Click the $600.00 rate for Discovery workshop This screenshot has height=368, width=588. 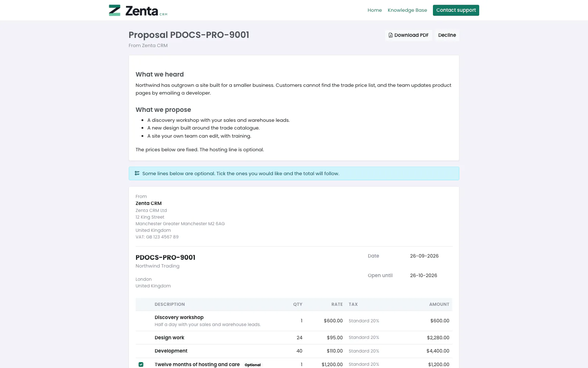point(333,321)
